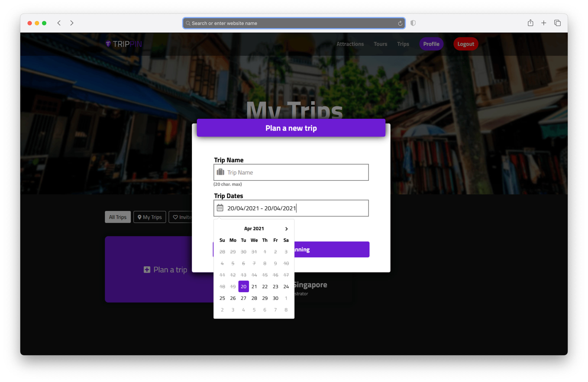Screen dimensions: 588x382
Task: Select April 24 in the calendar
Action: [286, 286]
